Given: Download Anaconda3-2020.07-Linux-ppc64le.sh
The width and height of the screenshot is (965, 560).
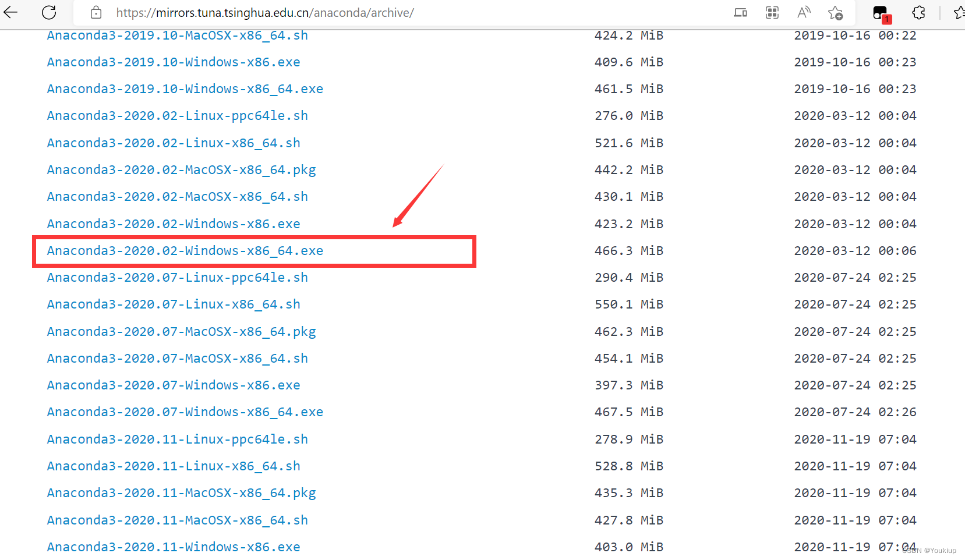Looking at the screenshot, I should click(177, 278).
